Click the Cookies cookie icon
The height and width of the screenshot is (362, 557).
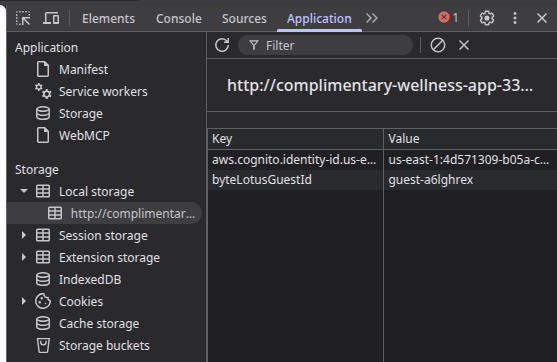[x=43, y=302]
